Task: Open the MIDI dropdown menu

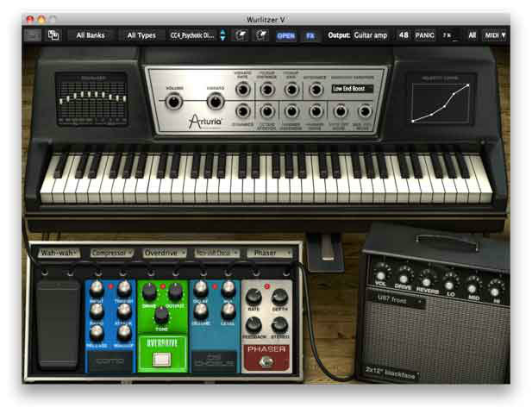Action: coord(495,35)
